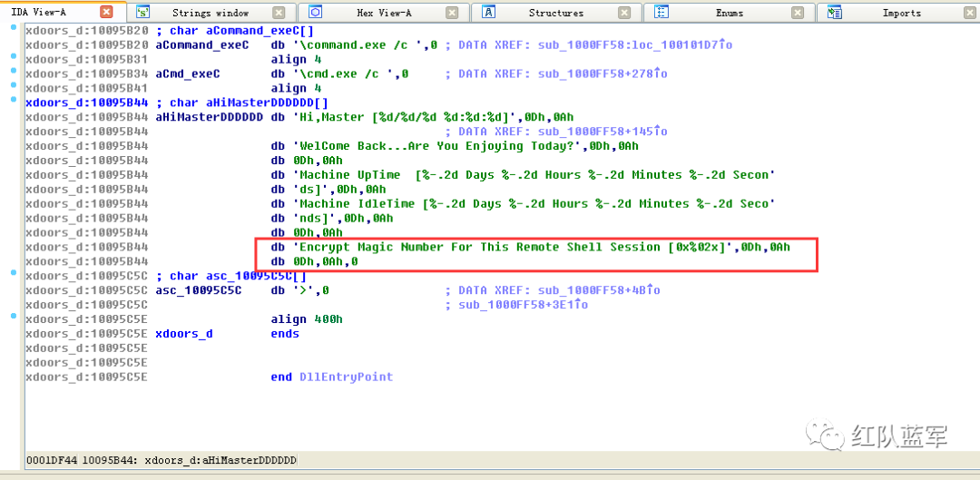The image size is (980, 480).
Task: Close the Hex View-A tab
Action: [x=451, y=13]
